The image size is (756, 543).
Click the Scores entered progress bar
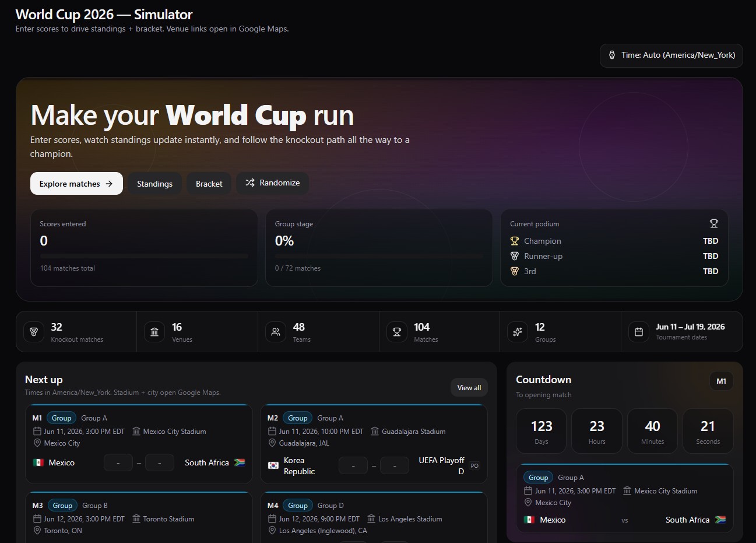(144, 255)
